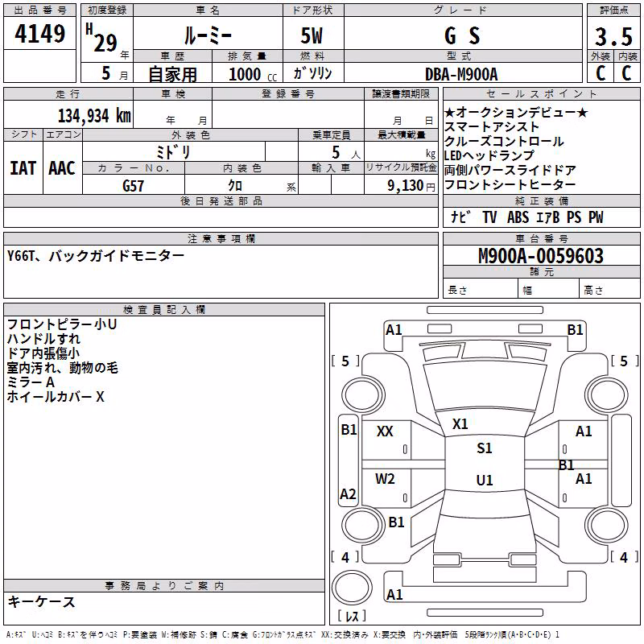Select the shift type IAT
Screen dimensions: 644x644
point(23,168)
